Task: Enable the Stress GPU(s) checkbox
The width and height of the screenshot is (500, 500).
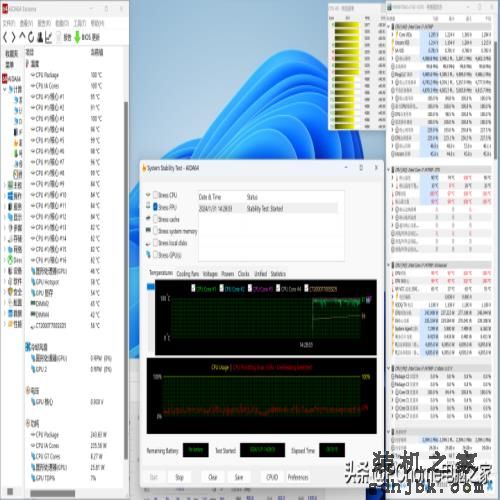Action: pos(156,255)
